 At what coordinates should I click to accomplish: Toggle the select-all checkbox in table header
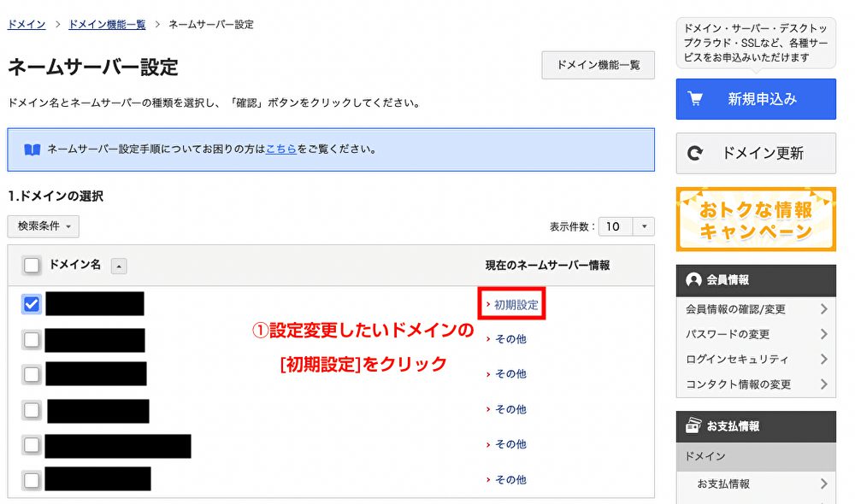click(x=32, y=266)
